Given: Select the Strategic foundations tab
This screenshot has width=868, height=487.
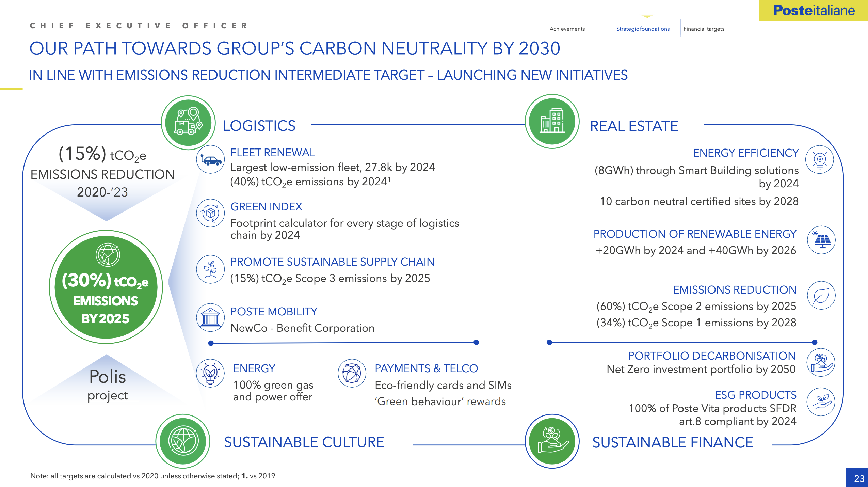Looking at the screenshot, I should tap(643, 29).
